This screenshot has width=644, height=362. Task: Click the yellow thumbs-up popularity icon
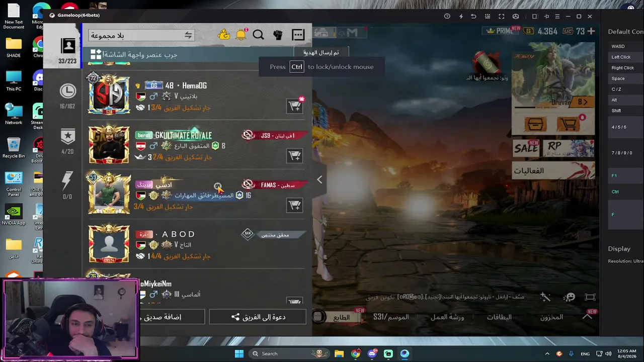click(224, 35)
